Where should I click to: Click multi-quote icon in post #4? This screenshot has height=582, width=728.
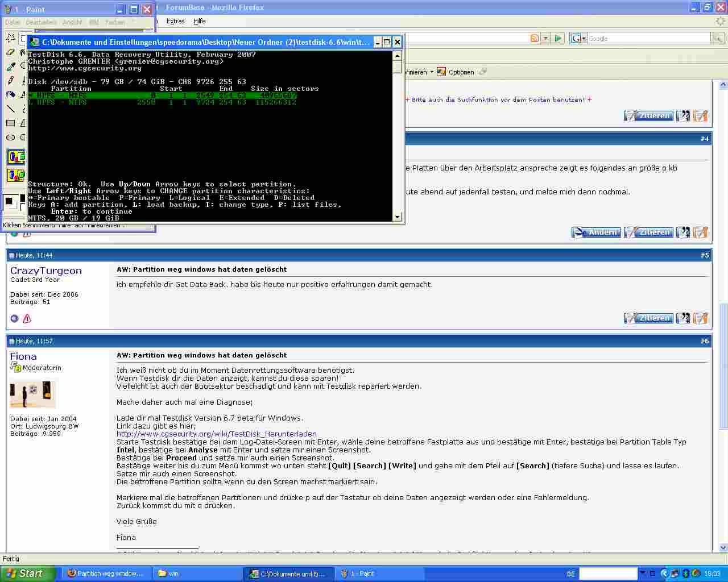pos(683,232)
